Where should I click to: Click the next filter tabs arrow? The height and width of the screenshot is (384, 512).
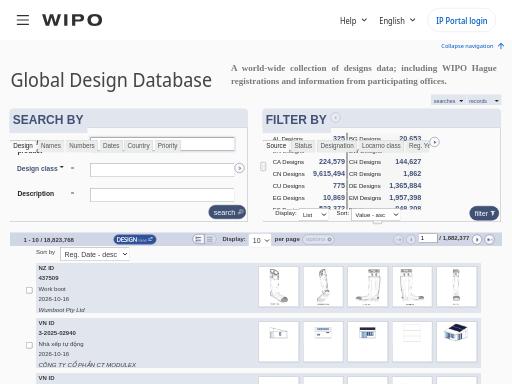434,142
